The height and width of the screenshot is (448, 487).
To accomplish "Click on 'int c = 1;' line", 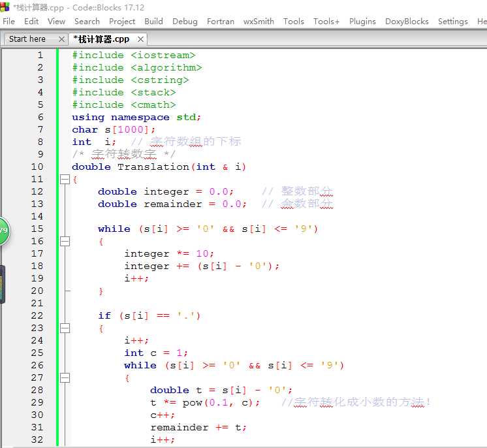I will point(156,353).
